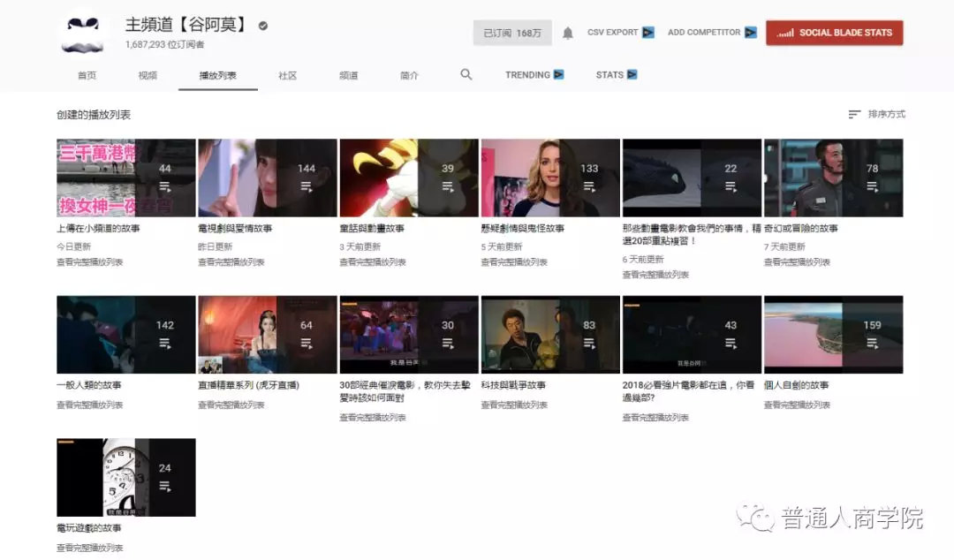Image resolution: width=954 pixels, height=560 pixels.
Task: Open the TRENDING tab
Action: (x=534, y=75)
